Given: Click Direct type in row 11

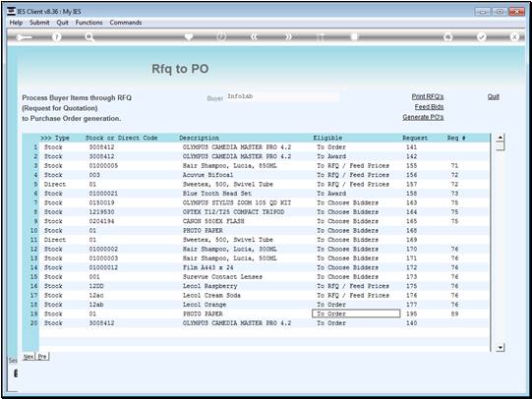Looking at the screenshot, I should (x=55, y=240).
